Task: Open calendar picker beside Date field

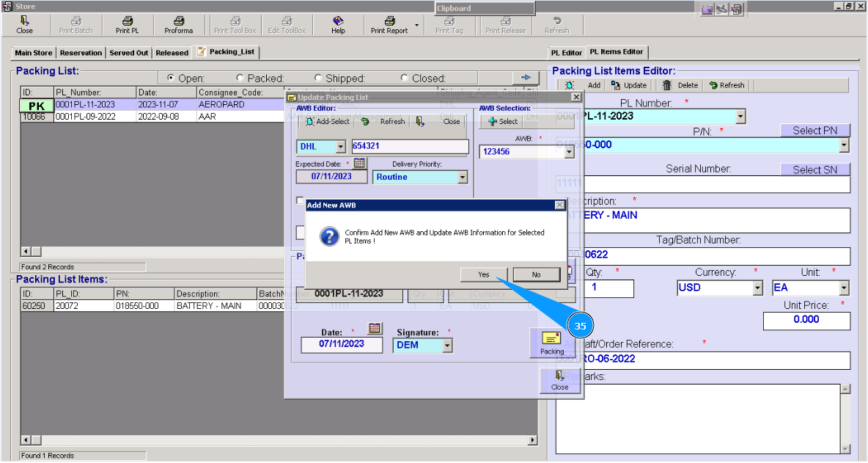Action: tap(375, 329)
